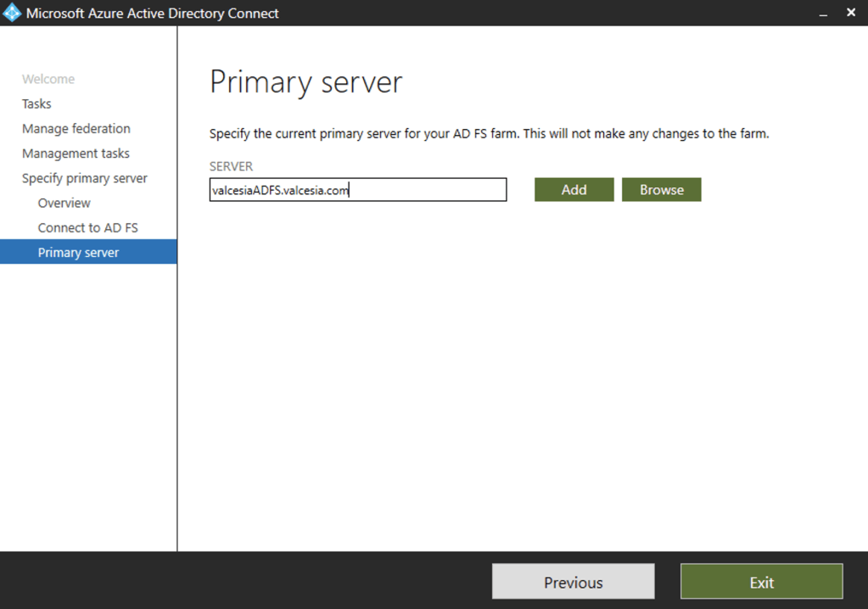Image resolution: width=868 pixels, height=609 pixels.
Task: Open the Manage federation step
Action: coord(76,129)
